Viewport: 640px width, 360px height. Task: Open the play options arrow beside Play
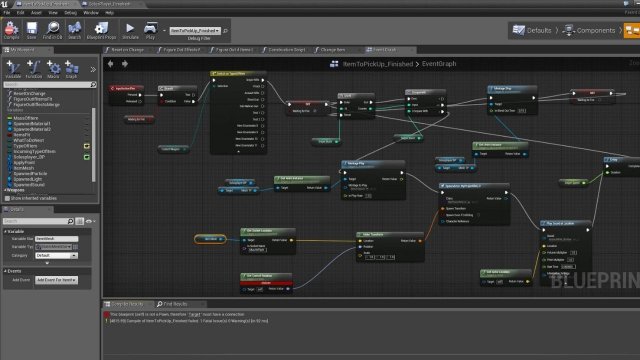(164, 31)
